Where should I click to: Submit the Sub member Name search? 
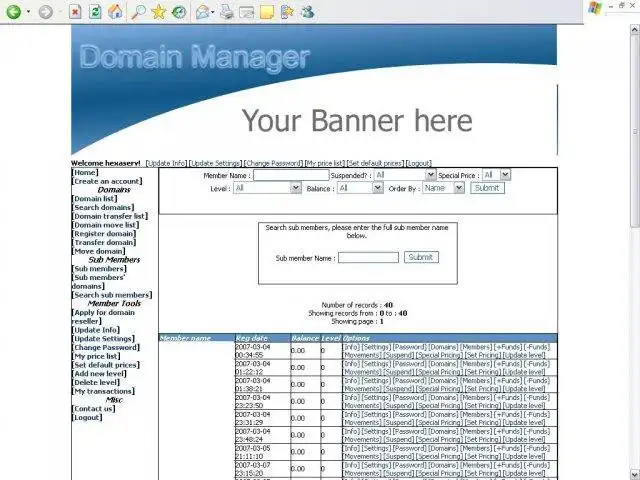421,257
